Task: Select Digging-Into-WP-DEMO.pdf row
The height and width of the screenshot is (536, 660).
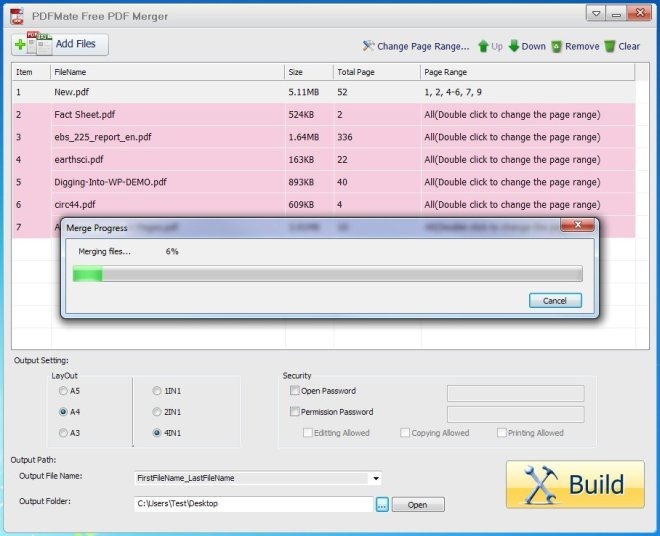Action: pos(323,182)
